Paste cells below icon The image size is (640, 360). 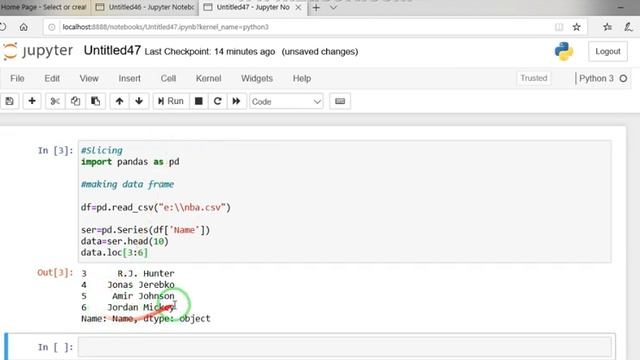pos(96,101)
